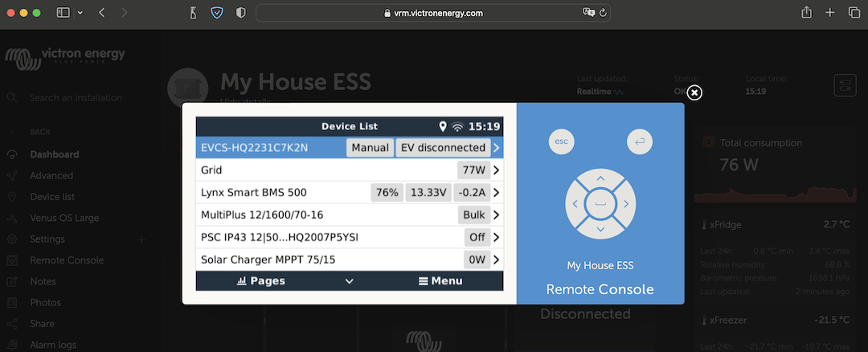Close the Remote Console popup
The width and height of the screenshot is (868, 352).
(695, 92)
